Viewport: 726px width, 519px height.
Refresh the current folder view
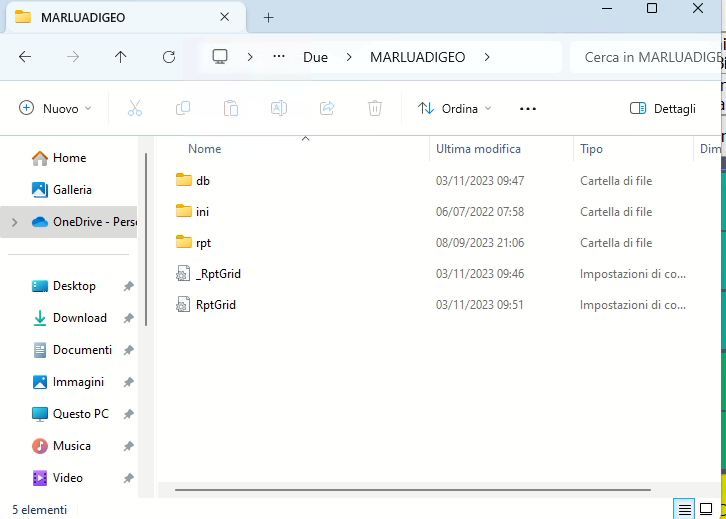[168, 57]
